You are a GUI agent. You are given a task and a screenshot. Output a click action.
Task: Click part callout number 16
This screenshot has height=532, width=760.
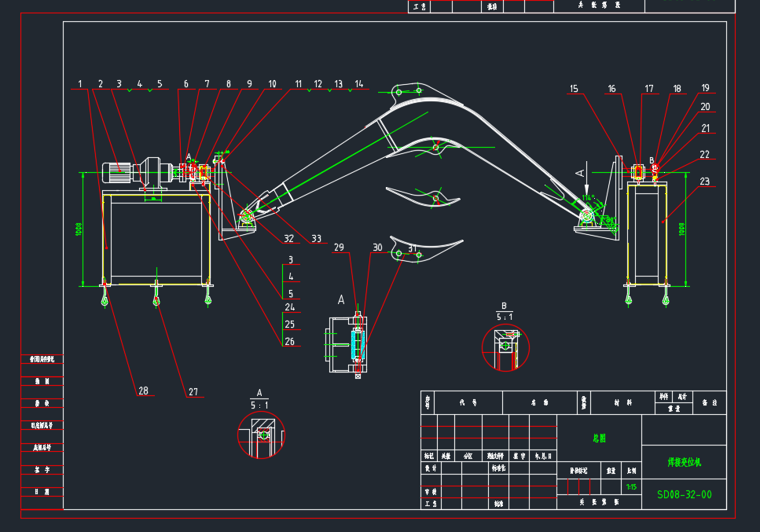pos(611,89)
